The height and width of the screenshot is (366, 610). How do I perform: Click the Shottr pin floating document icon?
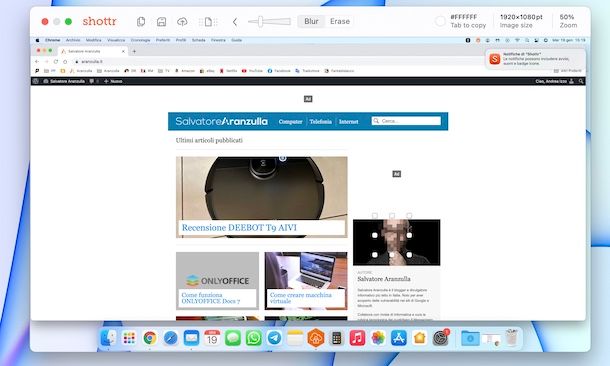(208, 22)
